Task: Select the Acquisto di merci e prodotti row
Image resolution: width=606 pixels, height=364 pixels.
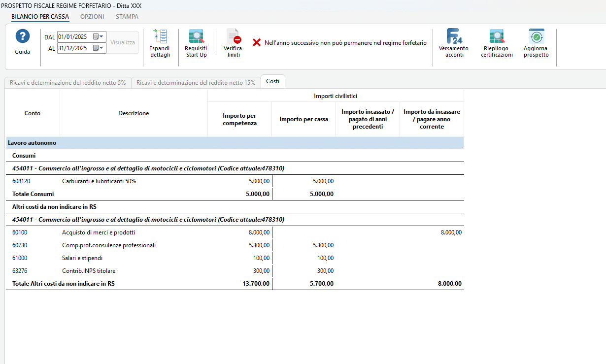Action: [235, 232]
